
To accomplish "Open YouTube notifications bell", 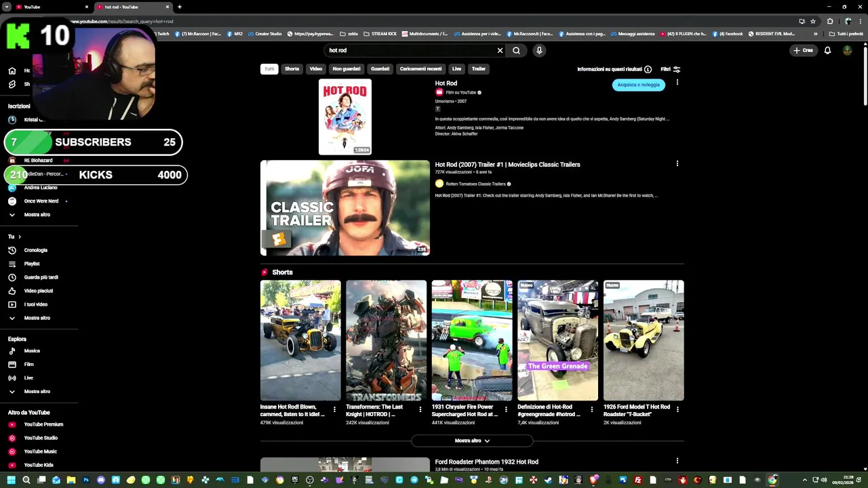I will tap(827, 50).
